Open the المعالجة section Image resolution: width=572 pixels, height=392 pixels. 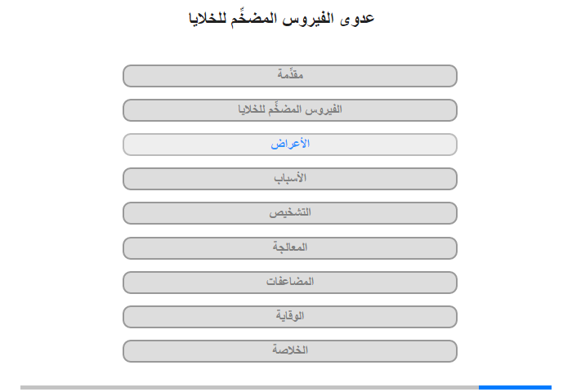(x=289, y=248)
